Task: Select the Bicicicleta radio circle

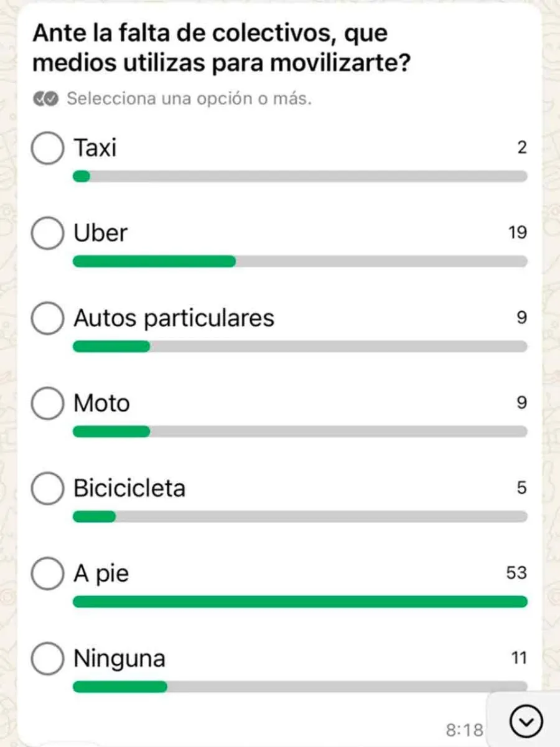Action: coord(47,489)
